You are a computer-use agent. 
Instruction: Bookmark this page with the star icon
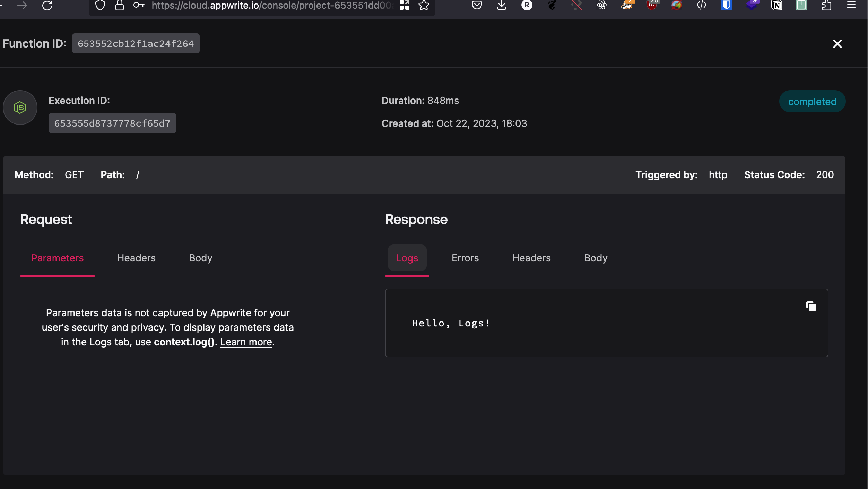(x=424, y=6)
